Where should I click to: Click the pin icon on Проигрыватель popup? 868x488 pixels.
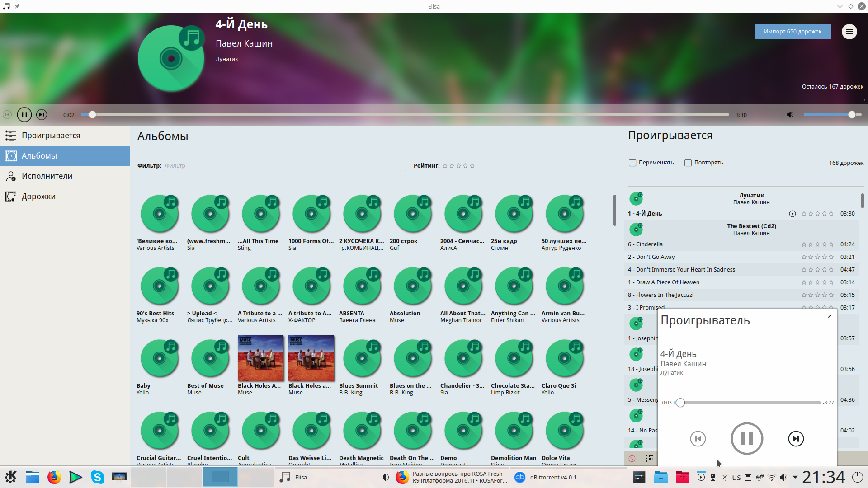829,316
